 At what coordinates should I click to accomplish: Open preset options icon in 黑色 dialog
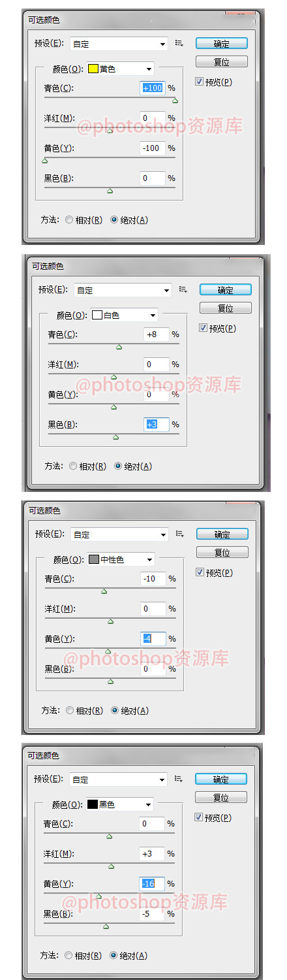pyautogui.click(x=179, y=779)
